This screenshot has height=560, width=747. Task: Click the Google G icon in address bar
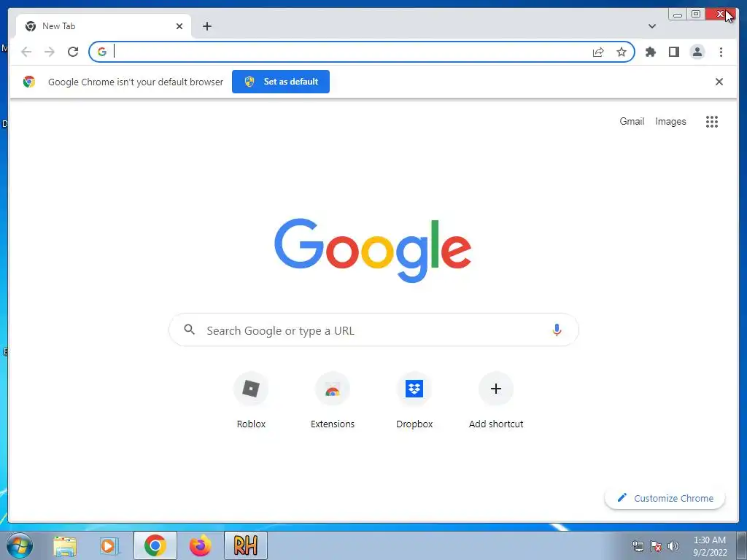point(102,52)
